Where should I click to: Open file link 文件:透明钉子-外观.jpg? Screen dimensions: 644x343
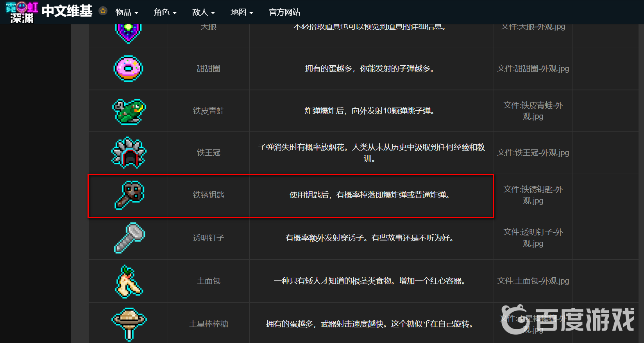click(533, 237)
